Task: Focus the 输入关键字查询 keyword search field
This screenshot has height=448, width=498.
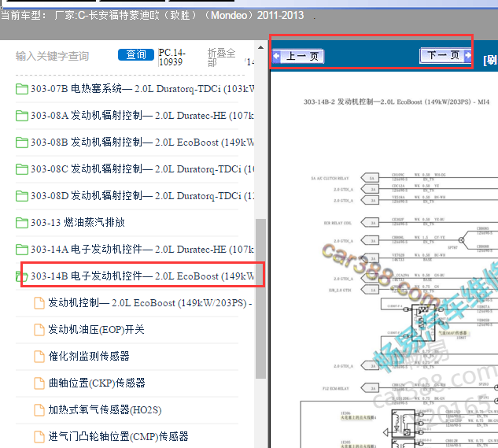Action: 53,56
